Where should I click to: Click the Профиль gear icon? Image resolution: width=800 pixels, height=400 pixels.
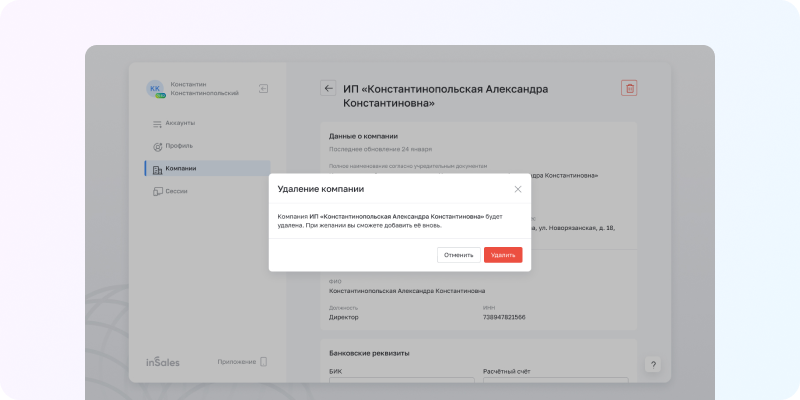158,147
